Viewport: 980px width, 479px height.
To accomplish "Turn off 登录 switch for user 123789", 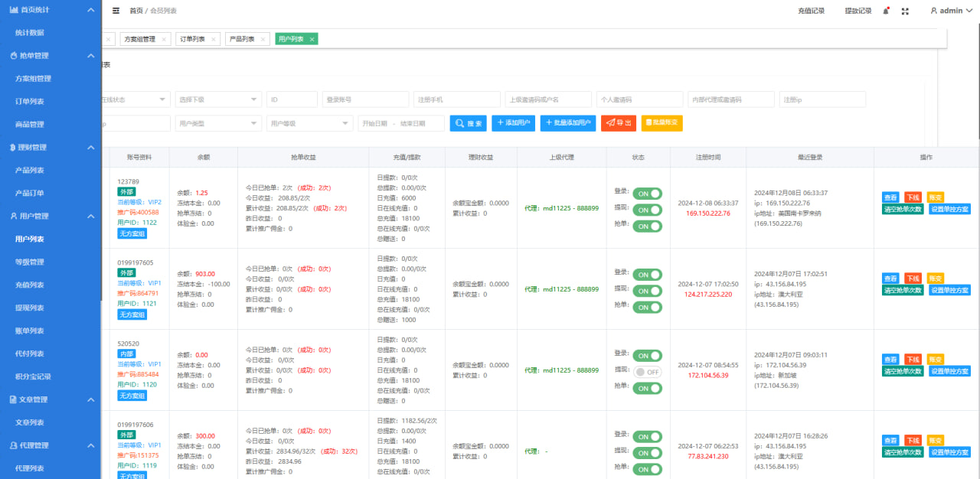I will coord(647,194).
